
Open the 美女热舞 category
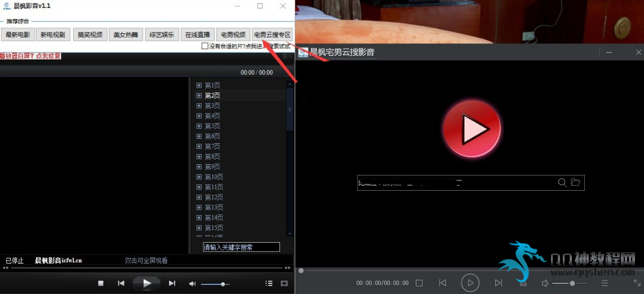(x=126, y=35)
